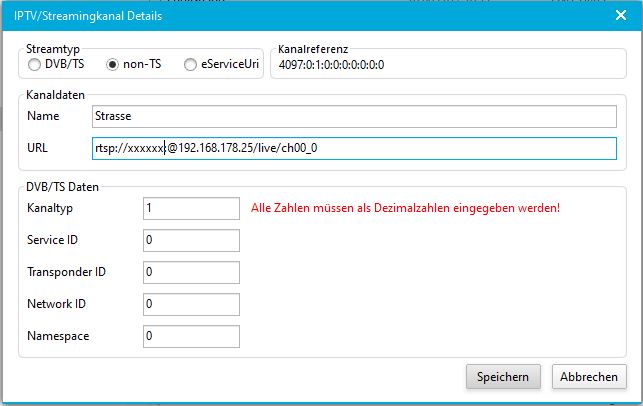The image size is (643, 406).
Task: Click the Namespace input field
Action: tap(192, 336)
